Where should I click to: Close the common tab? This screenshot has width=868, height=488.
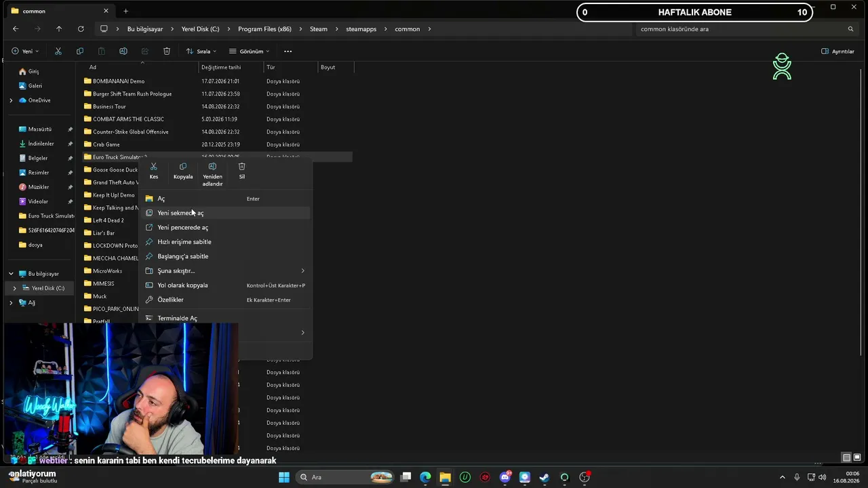coord(106,11)
